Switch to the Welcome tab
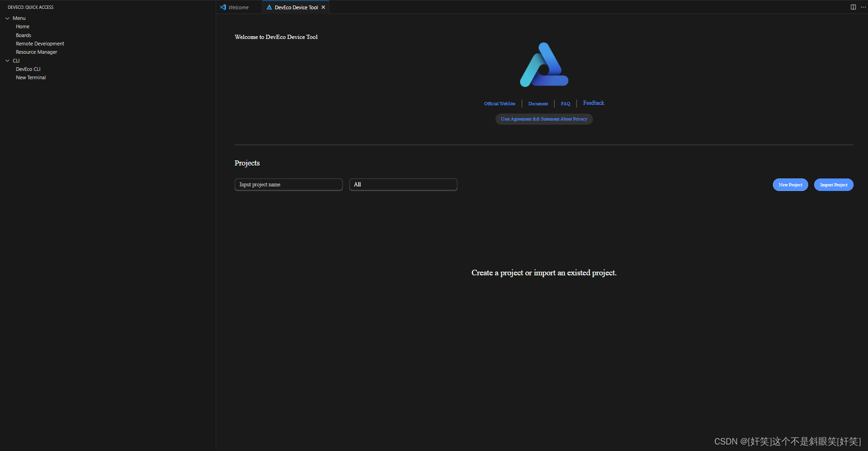This screenshot has width=868, height=451. [238, 7]
